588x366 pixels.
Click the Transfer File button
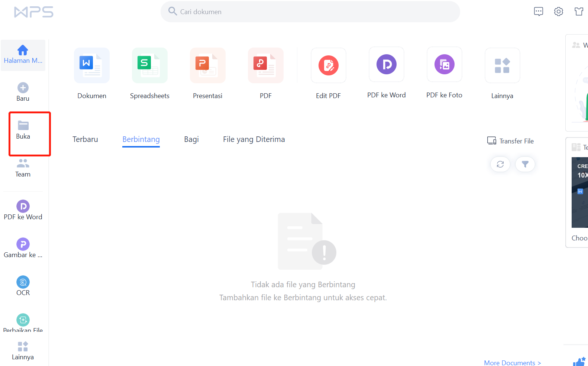(x=511, y=141)
